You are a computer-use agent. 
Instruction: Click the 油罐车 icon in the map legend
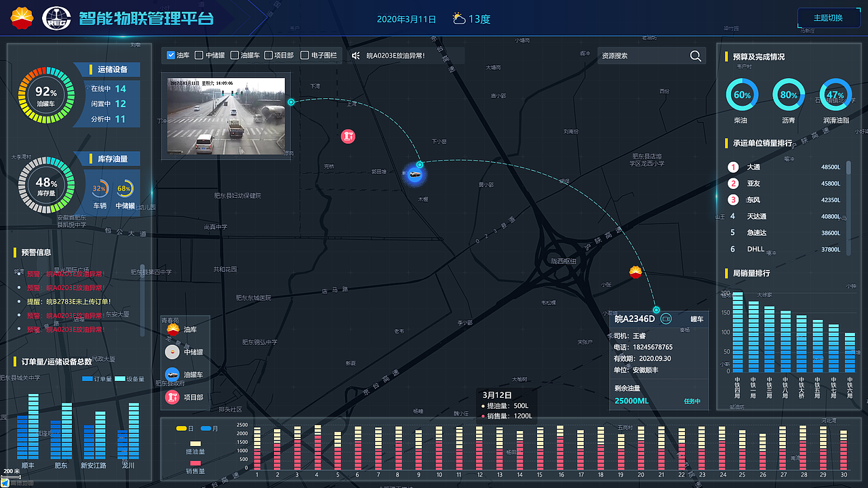pos(173,374)
